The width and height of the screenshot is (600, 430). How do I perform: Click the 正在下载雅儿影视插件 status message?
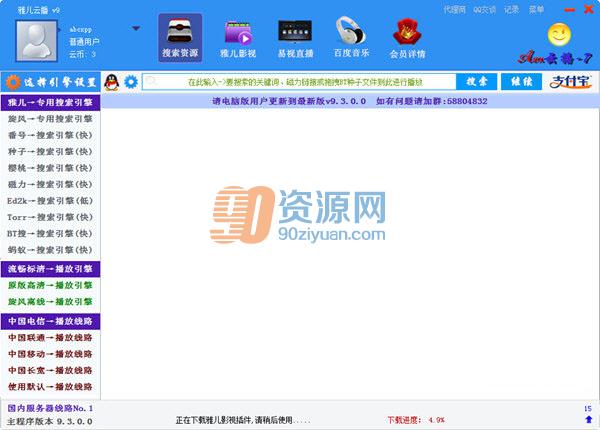coord(243,420)
